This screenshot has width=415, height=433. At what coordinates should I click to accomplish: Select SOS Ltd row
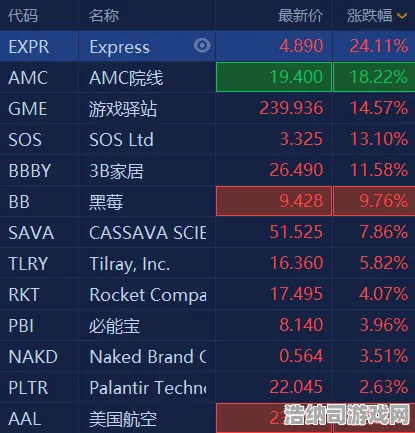click(207, 139)
